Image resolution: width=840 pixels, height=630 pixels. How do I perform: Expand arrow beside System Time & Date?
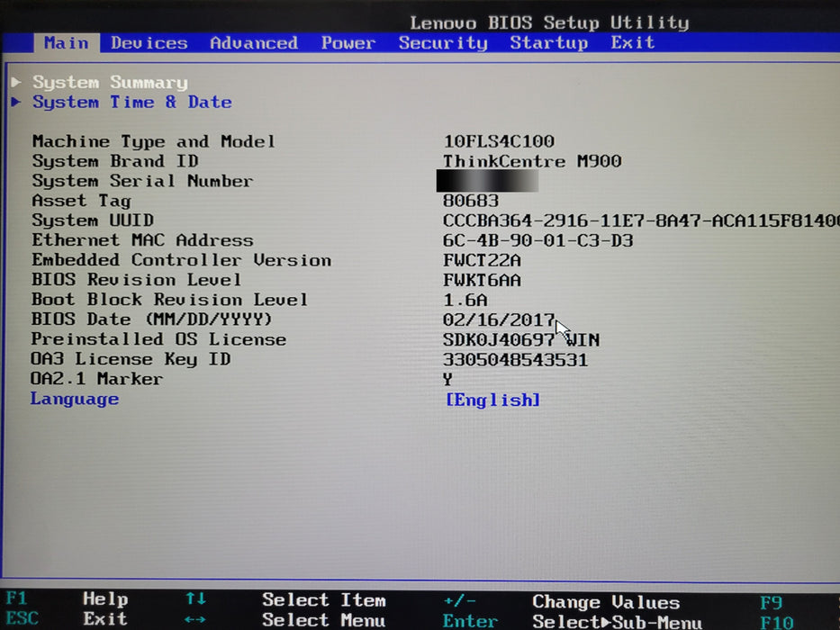coord(16,101)
